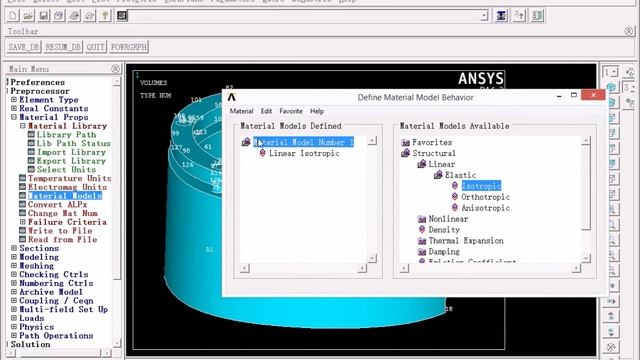Expand the Element Type node
Image resolution: width=640 pixels, height=360 pixels.
14,100
